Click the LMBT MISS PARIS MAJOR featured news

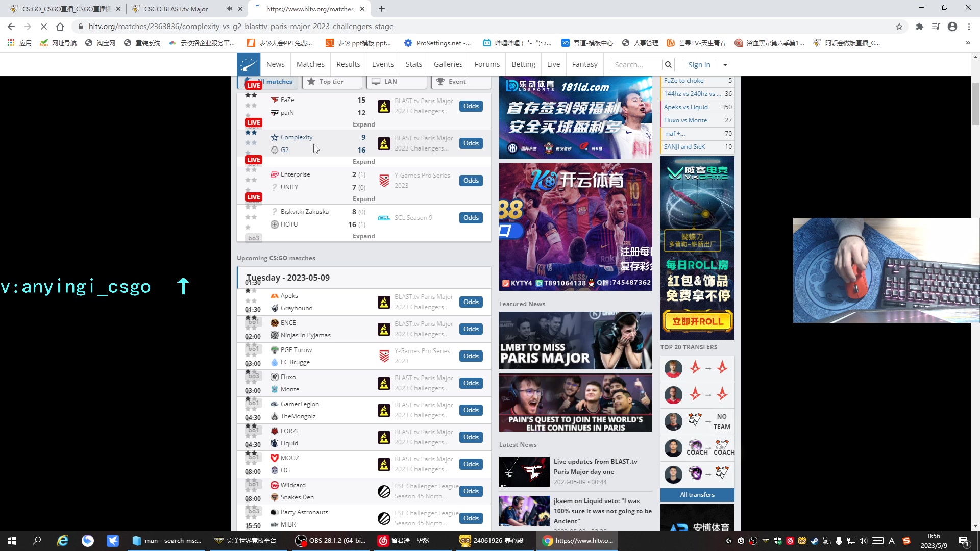coord(575,340)
